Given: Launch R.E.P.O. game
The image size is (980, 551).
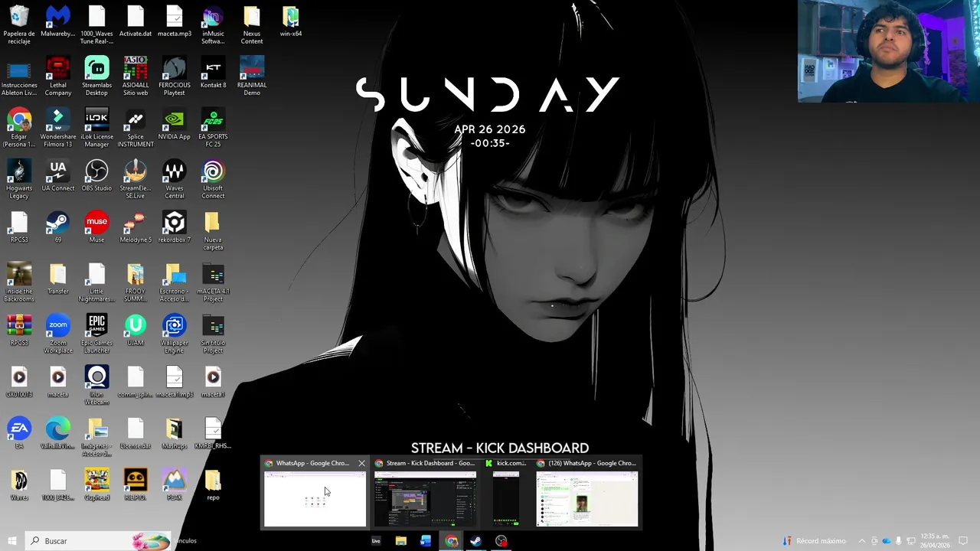Looking at the screenshot, I should pyautogui.click(x=136, y=484).
